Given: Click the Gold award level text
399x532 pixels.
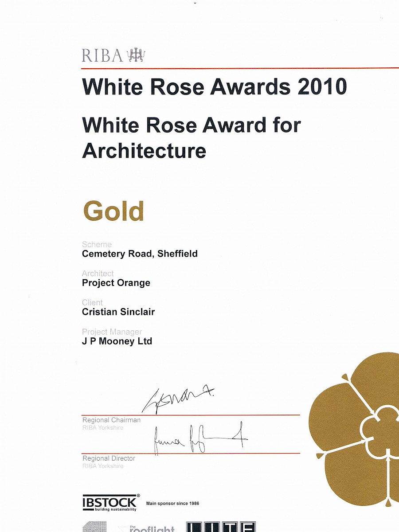Looking at the screenshot, I should (x=113, y=211).
